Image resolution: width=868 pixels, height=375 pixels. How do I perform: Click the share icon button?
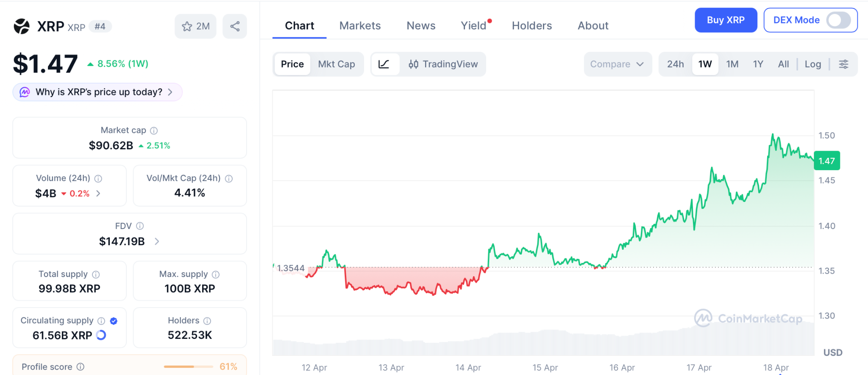(235, 26)
